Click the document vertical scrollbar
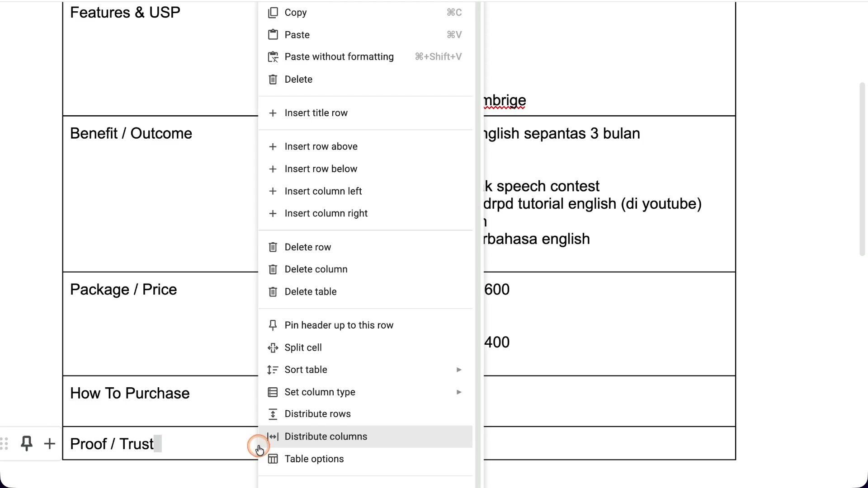868x488 pixels. [x=862, y=169]
